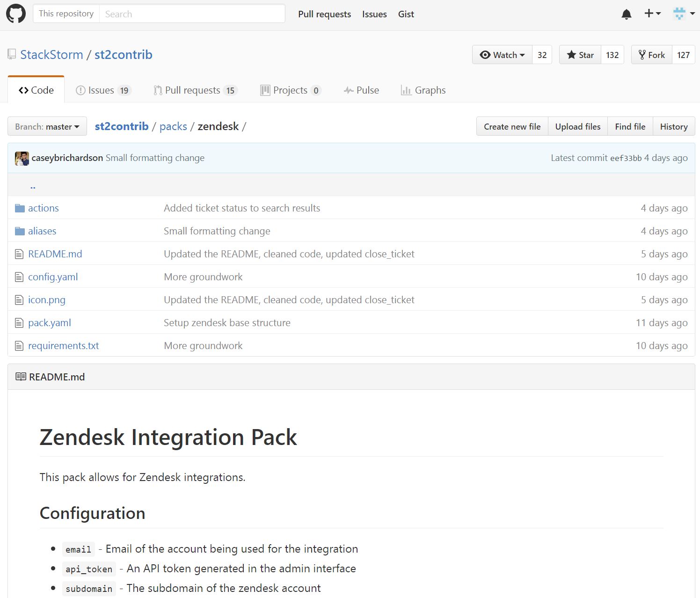Click file icon for README.md row
700x598 pixels.
pos(19,254)
